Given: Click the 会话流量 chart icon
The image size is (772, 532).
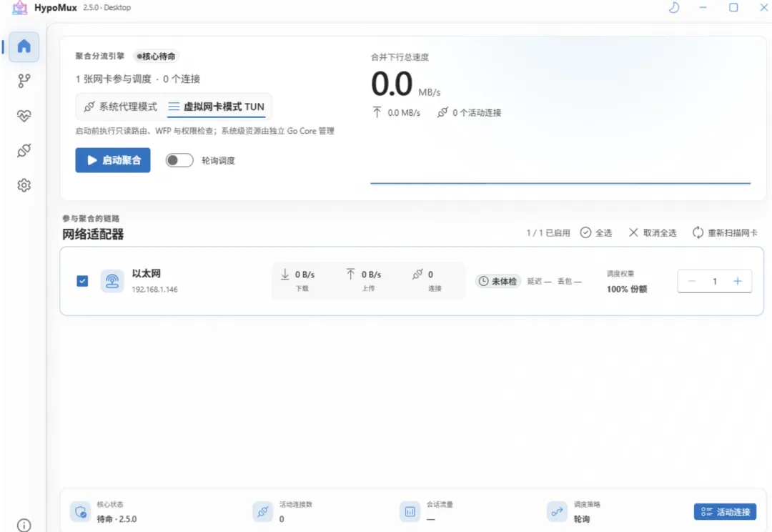Looking at the screenshot, I should (x=410, y=512).
